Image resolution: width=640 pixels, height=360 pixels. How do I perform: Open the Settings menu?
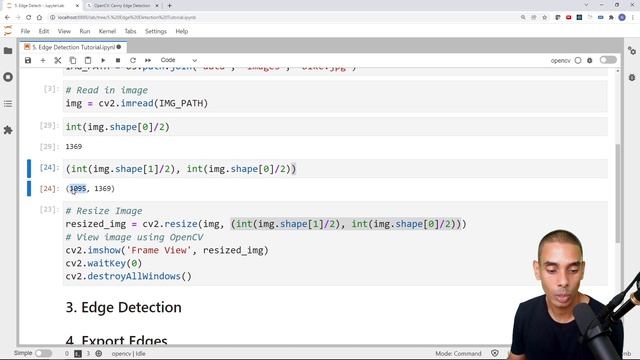click(156, 31)
